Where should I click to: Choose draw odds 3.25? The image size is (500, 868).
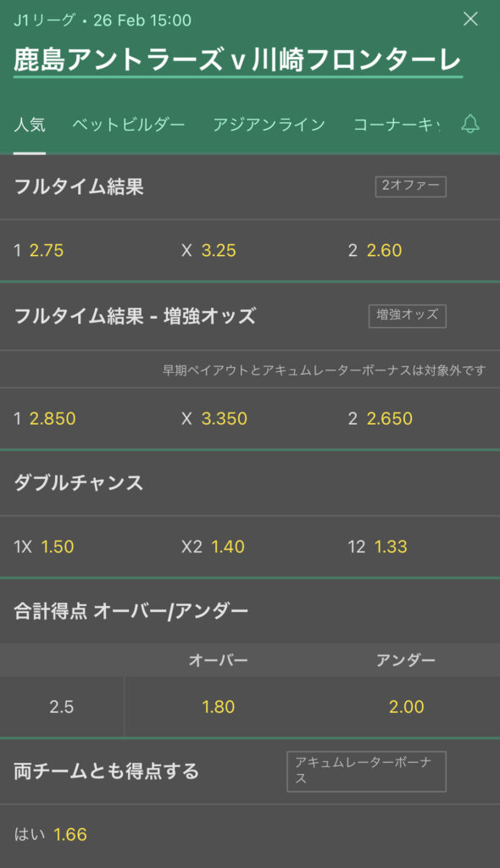(x=250, y=250)
